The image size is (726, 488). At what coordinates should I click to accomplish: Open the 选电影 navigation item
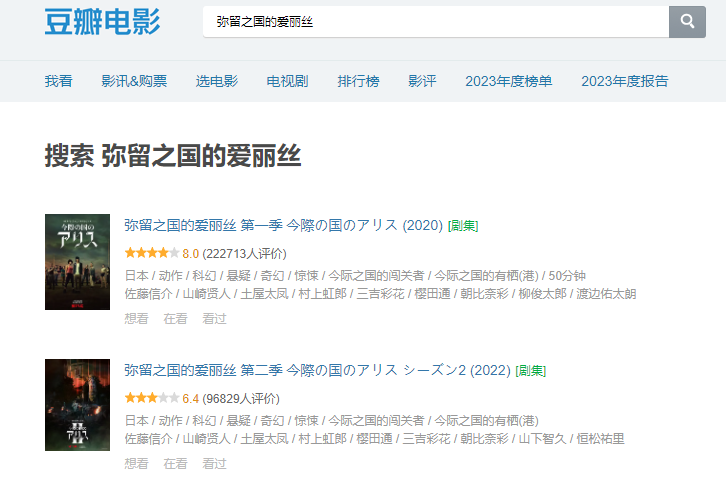pos(217,81)
